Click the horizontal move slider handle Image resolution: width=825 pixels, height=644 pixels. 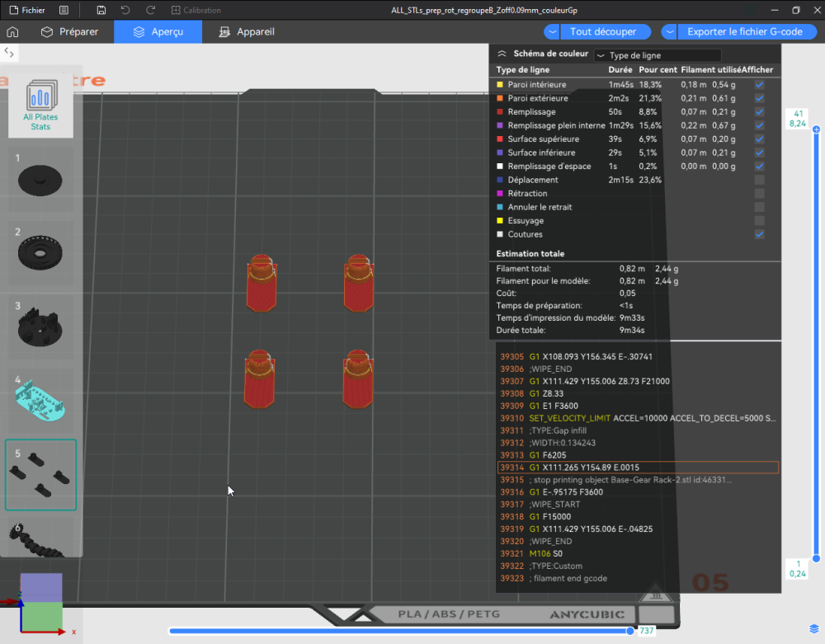pos(629,630)
